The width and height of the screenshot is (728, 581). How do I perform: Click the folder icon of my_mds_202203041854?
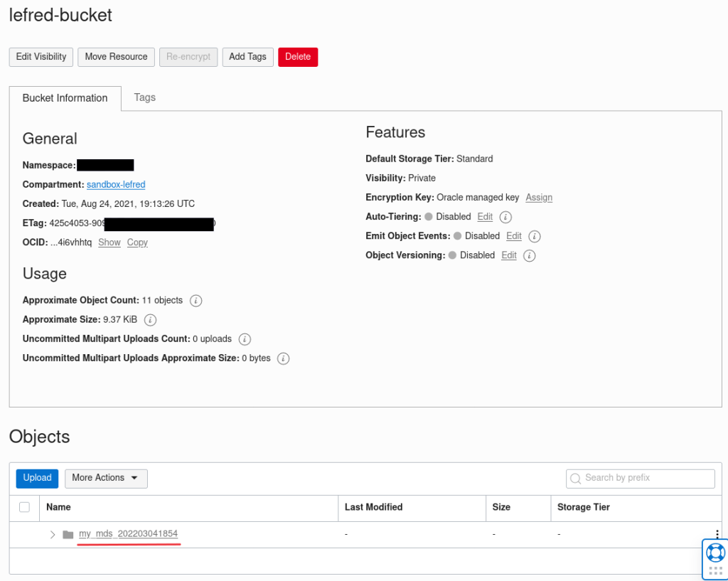[x=68, y=535]
